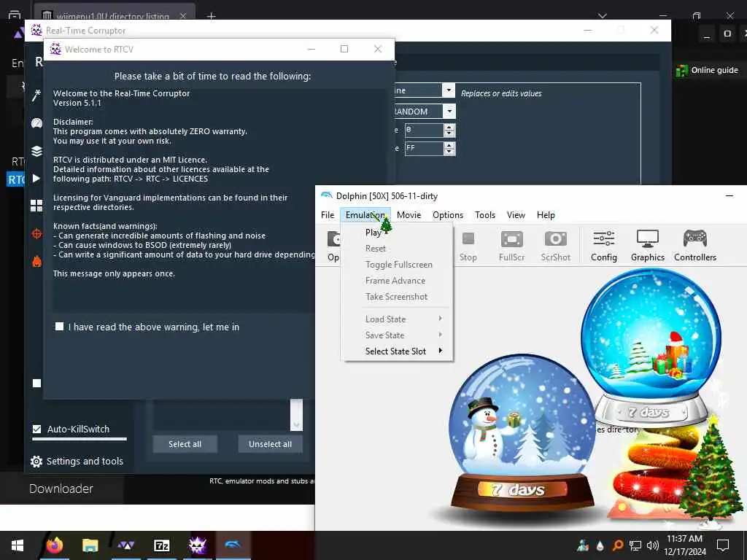Image resolution: width=747 pixels, height=560 pixels.
Task: Toggle the Auto-KillSwitch checkbox
Action: (x=36, y=429)
